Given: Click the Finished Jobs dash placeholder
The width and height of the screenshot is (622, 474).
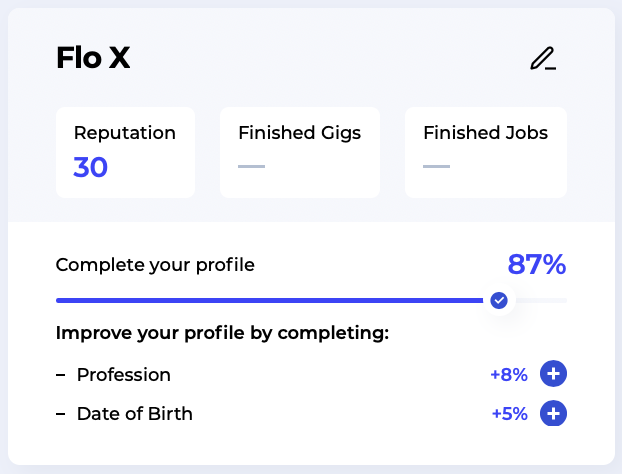Looking at the screenshot, I should [436, 166].
